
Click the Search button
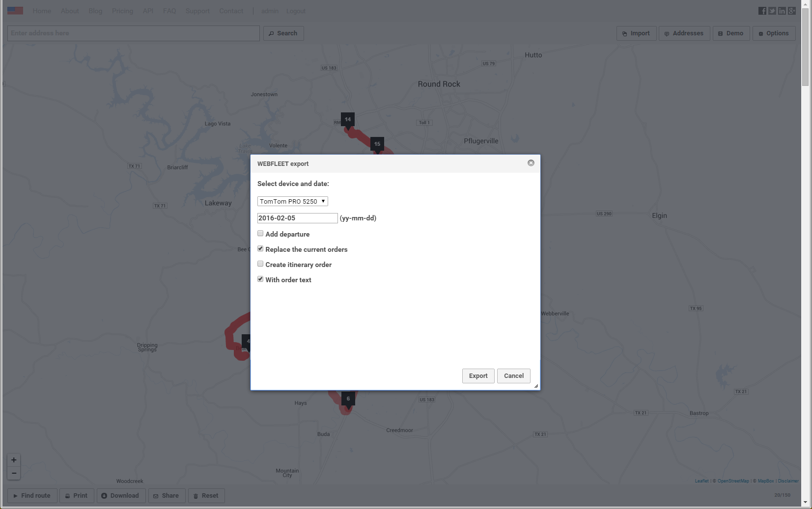283,33
